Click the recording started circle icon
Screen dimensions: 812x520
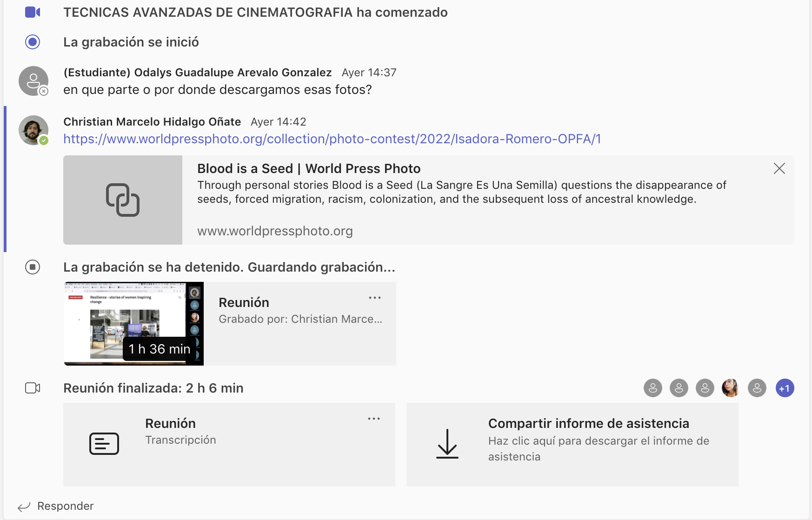pyautogui.click(x=33, y=42)
